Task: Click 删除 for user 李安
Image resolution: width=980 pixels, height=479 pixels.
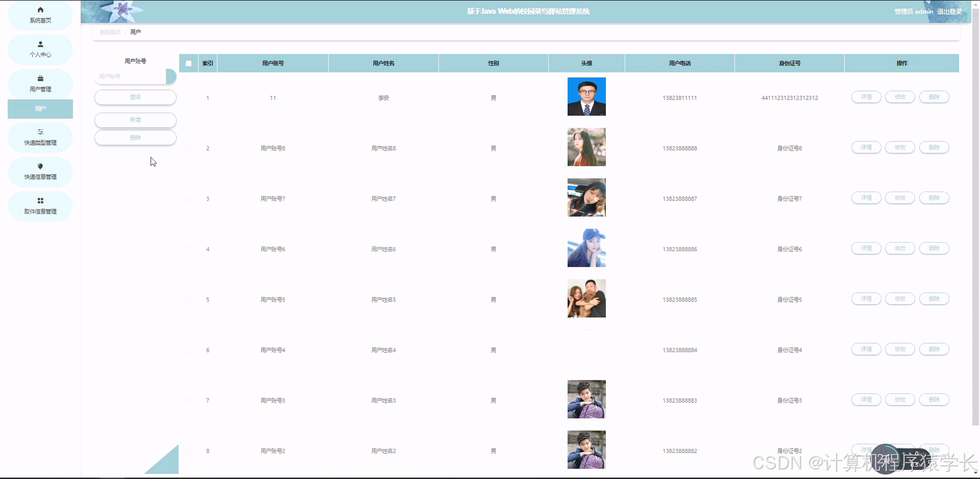Action: pyautogui.click(x=934, y=97)
